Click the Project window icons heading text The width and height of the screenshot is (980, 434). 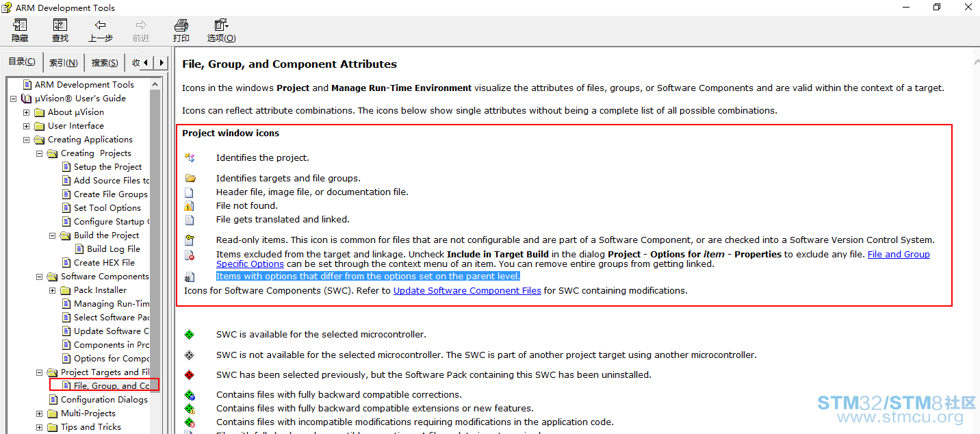point(231,133)
